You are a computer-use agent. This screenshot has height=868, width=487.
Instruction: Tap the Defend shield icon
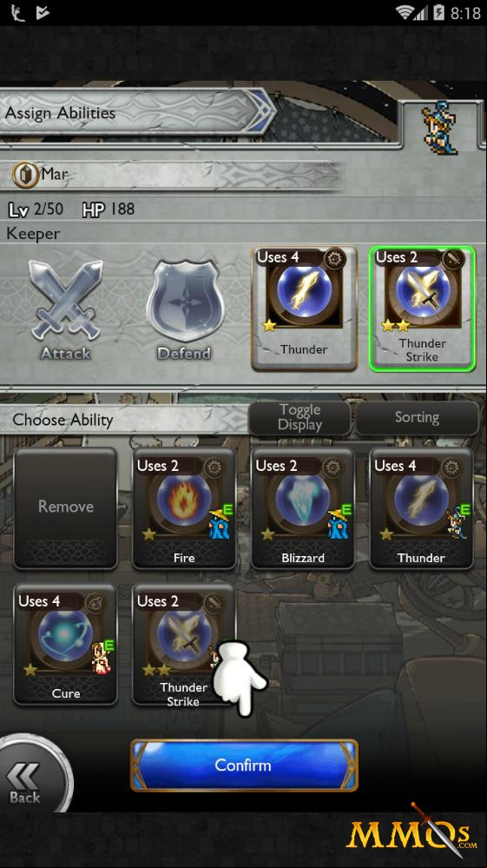pos(185,310)
